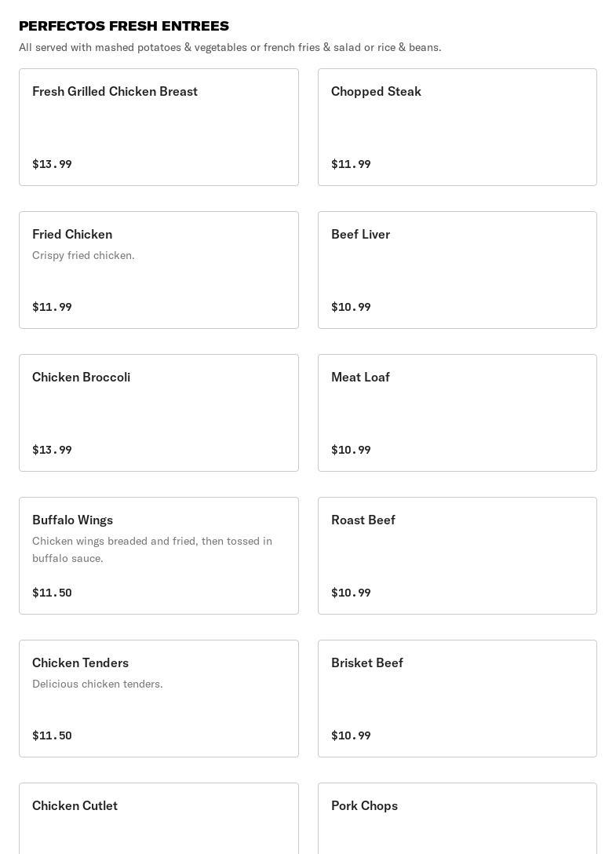
Task: Select the Chopped Steak menu card
Action: pos(457,127)
